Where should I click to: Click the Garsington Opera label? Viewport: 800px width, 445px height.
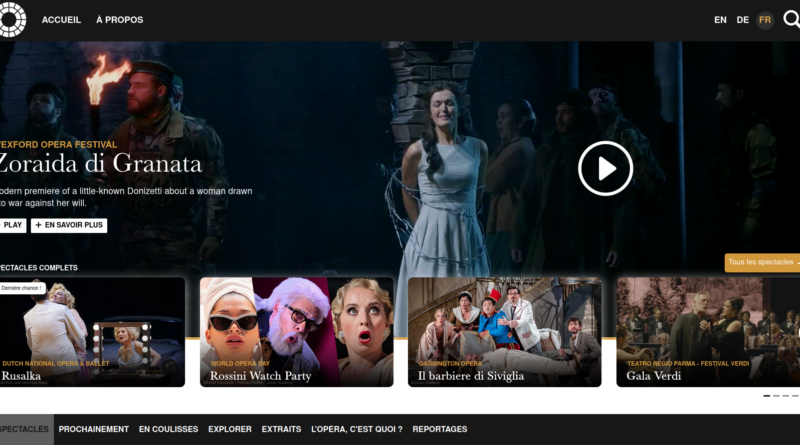coord(450,363)
